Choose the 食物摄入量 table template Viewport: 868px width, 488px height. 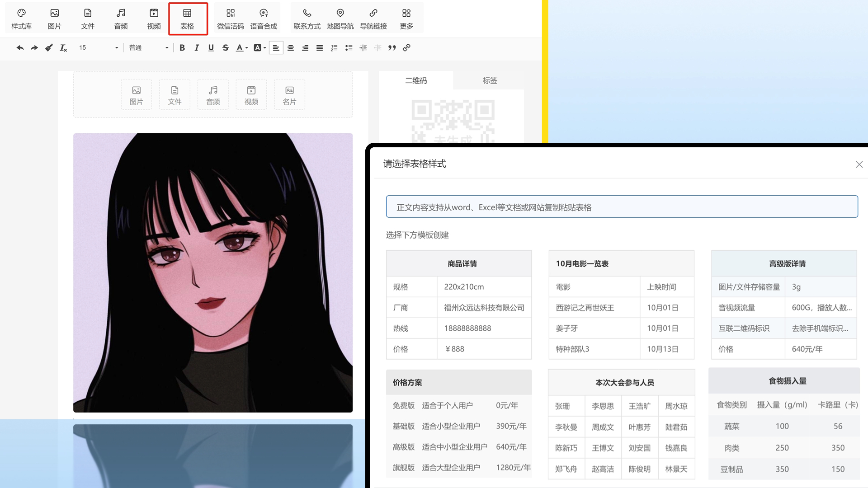pos(784,424)
